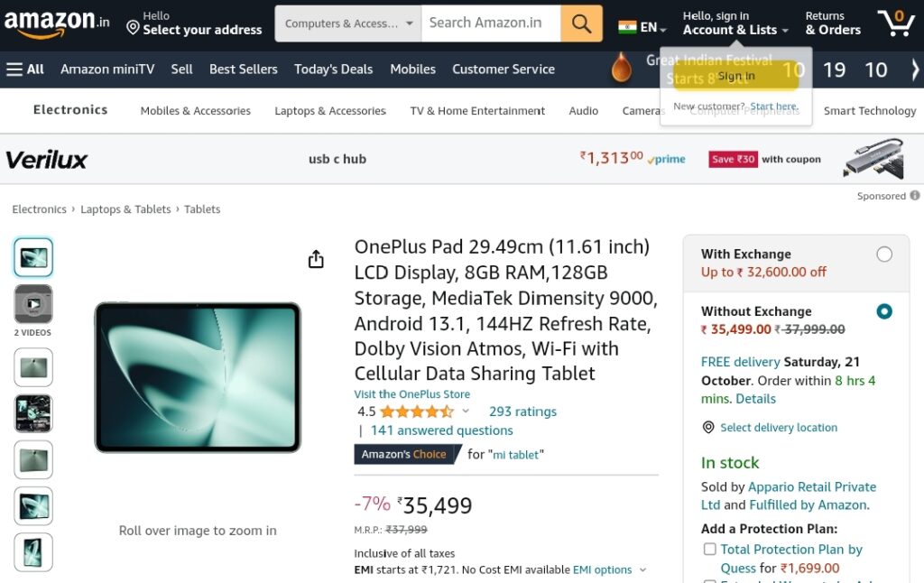
Task: Select the With Exchange radio option
Action: coord(884,254)
